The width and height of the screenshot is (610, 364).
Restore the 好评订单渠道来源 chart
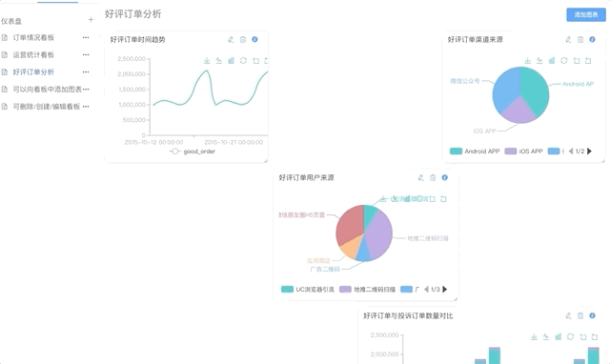click(564, 61)
